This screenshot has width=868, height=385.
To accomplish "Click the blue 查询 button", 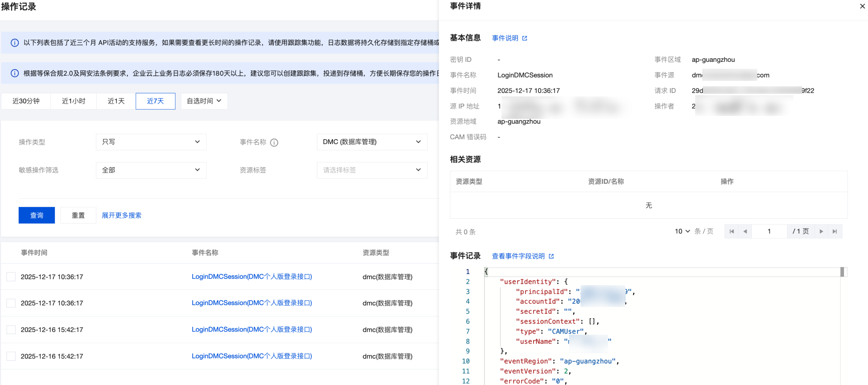I will (36, 215).
